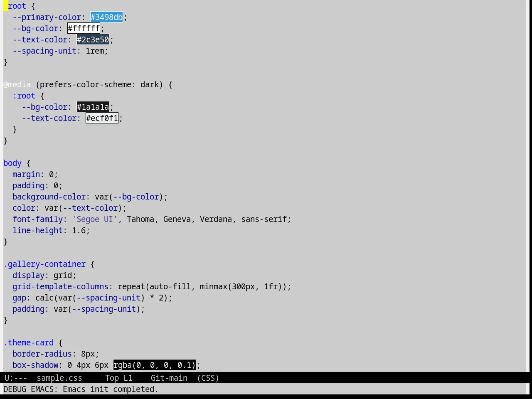Image resolution: width=532 pixels, height=399 pixels.
Task: Click the 'Segoe UI' string
Action: [95, 219]
